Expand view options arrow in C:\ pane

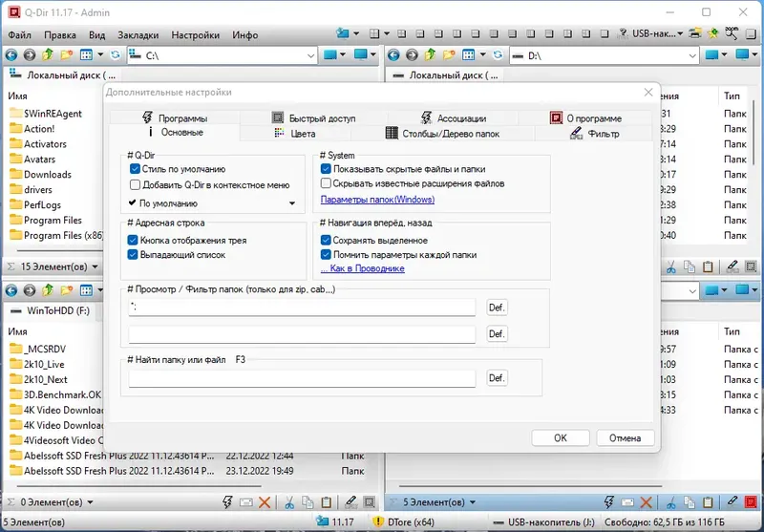100,55
